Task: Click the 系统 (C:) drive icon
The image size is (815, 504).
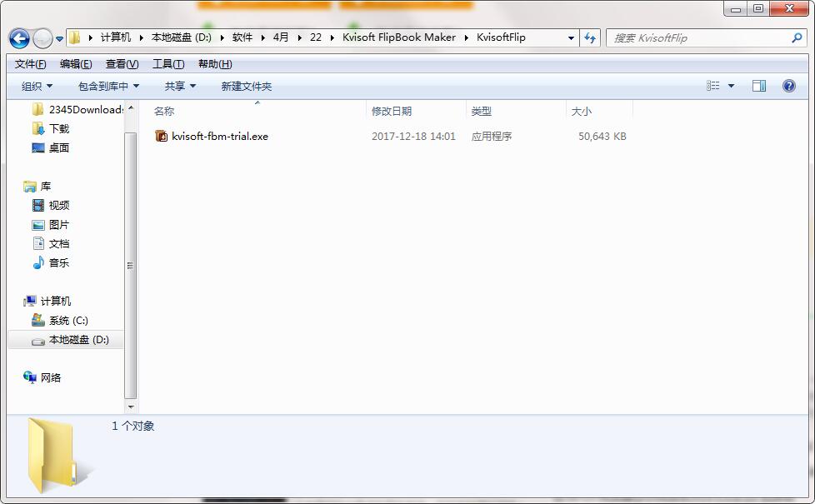Action: tap(38, 320)
